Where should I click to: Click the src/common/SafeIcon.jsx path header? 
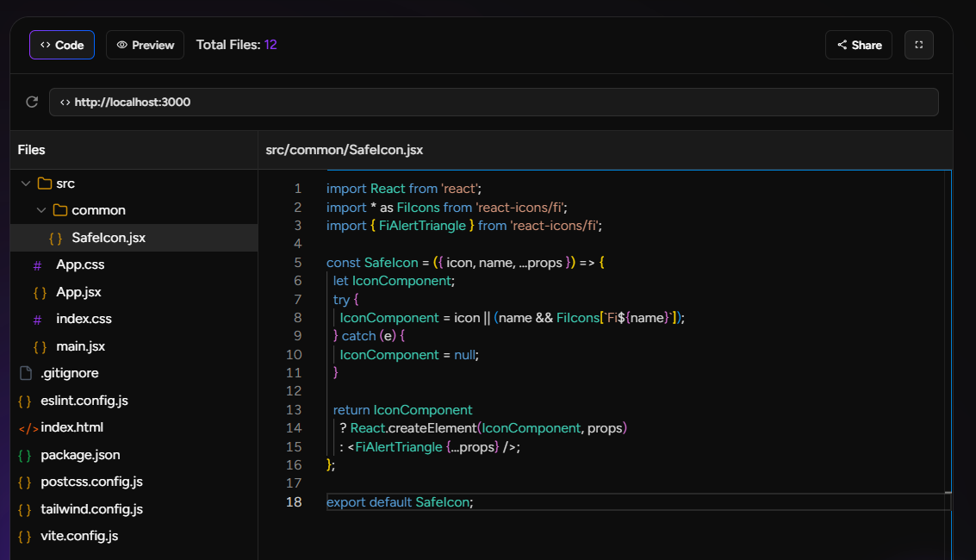coord(345,150)
